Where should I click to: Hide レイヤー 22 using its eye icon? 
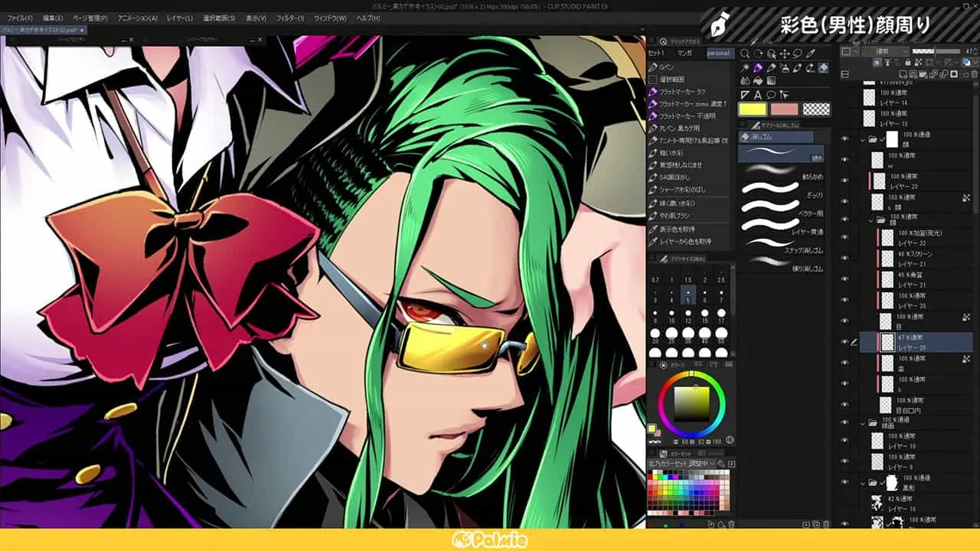point(844,239)
